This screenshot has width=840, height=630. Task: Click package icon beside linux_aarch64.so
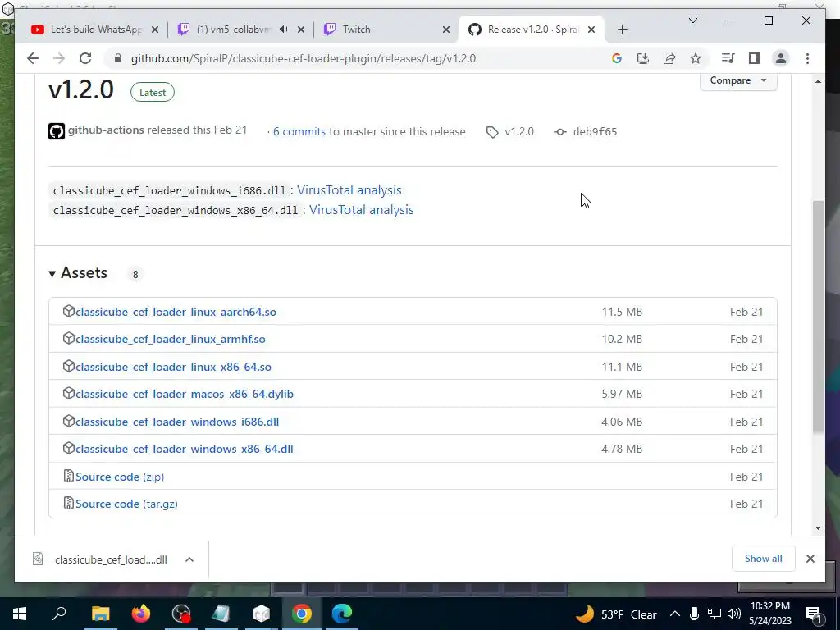69,311
